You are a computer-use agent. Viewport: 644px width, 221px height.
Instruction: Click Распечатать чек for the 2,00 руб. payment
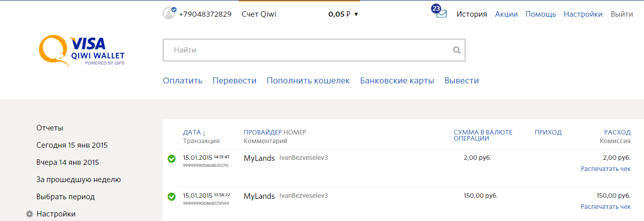pos(606,169)
